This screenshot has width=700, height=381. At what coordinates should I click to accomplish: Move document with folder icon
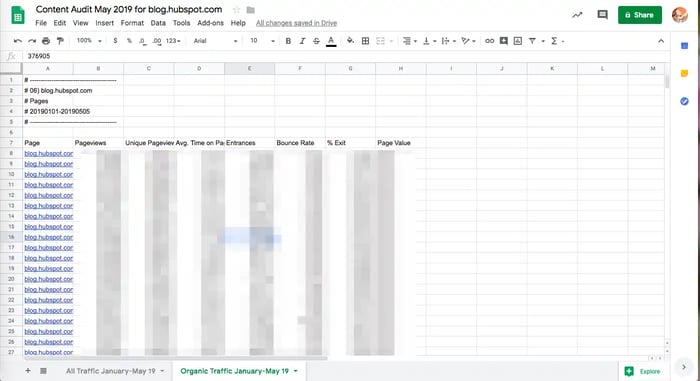[x=250, y=10]
